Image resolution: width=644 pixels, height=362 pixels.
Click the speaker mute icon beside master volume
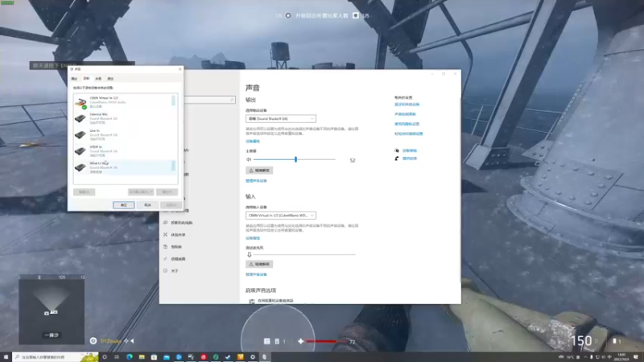[x=249, y=159]
